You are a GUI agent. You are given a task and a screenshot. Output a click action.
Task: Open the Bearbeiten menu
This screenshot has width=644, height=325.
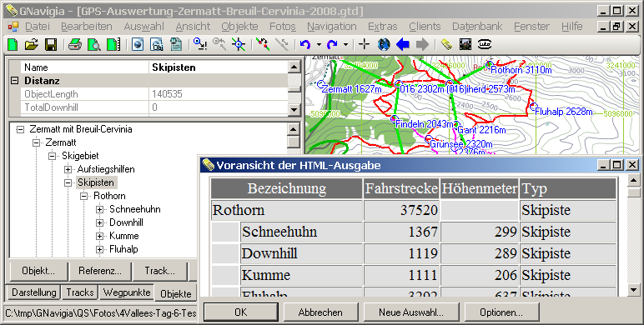[87, 27]
